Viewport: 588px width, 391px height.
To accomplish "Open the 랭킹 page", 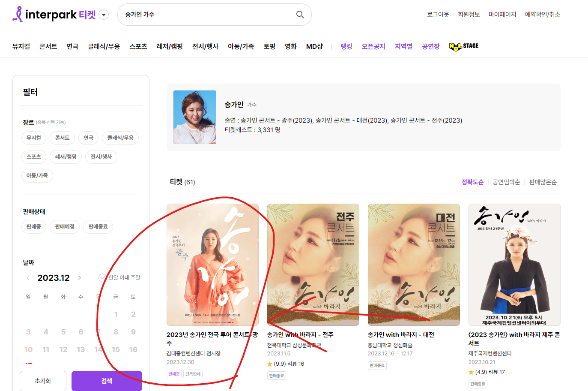I will (x=346, y=46).
